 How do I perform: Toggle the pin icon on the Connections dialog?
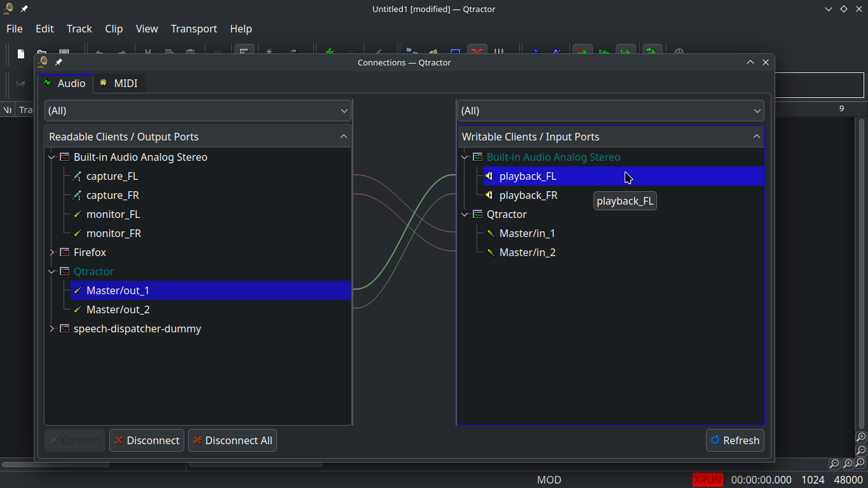tap(58, 62)
